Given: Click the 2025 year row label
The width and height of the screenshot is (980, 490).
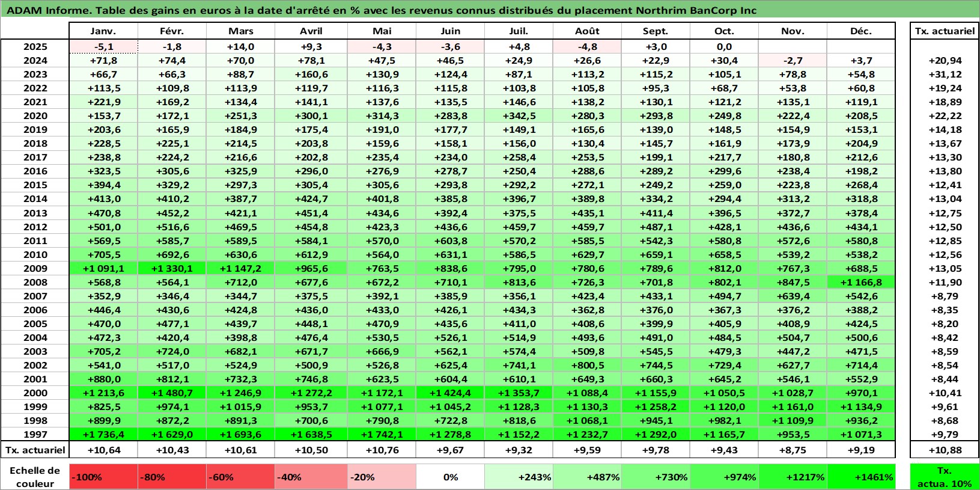Looking at the screenshot, I should click(x=35, y=46).
